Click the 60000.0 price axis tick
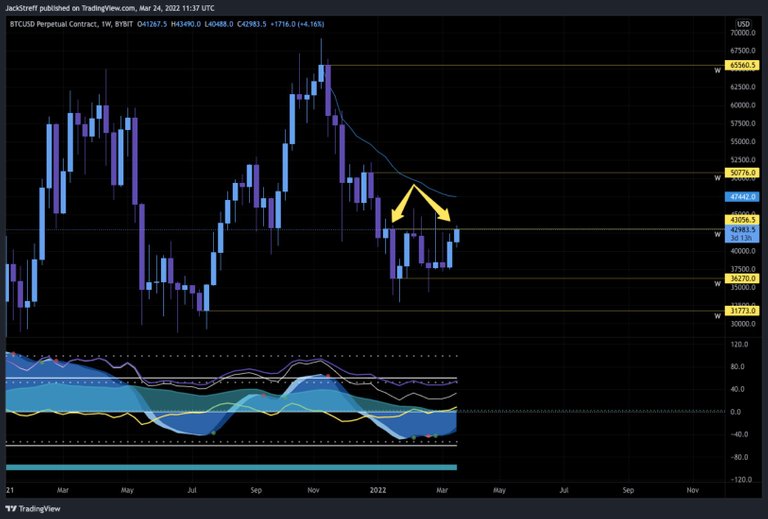The image size is (768, 519). (x=742, y=105)
